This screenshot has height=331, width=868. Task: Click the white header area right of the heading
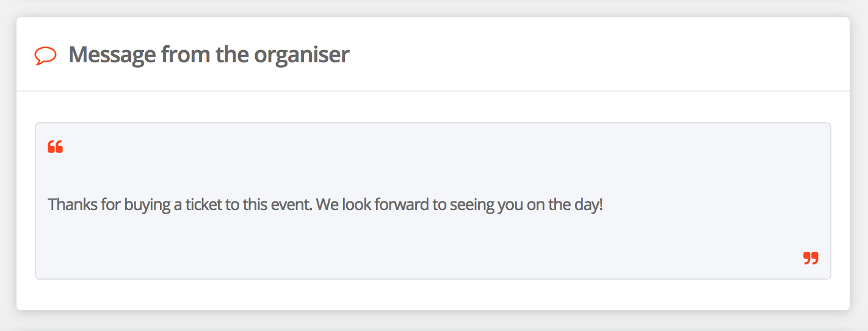(x=598, y=55)
